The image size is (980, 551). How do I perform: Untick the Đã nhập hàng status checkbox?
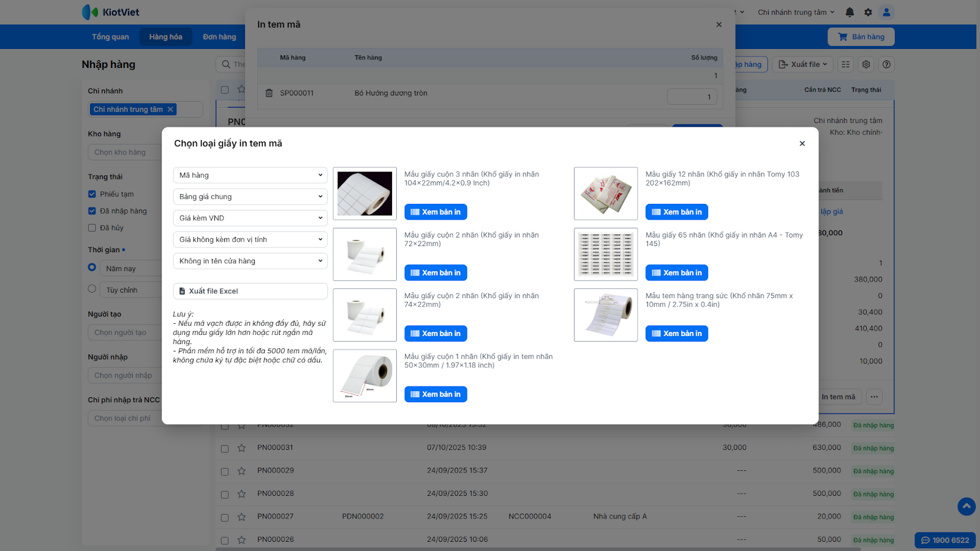(92, 211)
